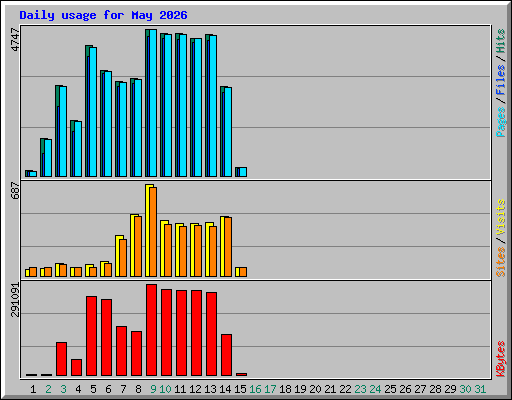Click day 8 on the x-axis

coord(138,389)
